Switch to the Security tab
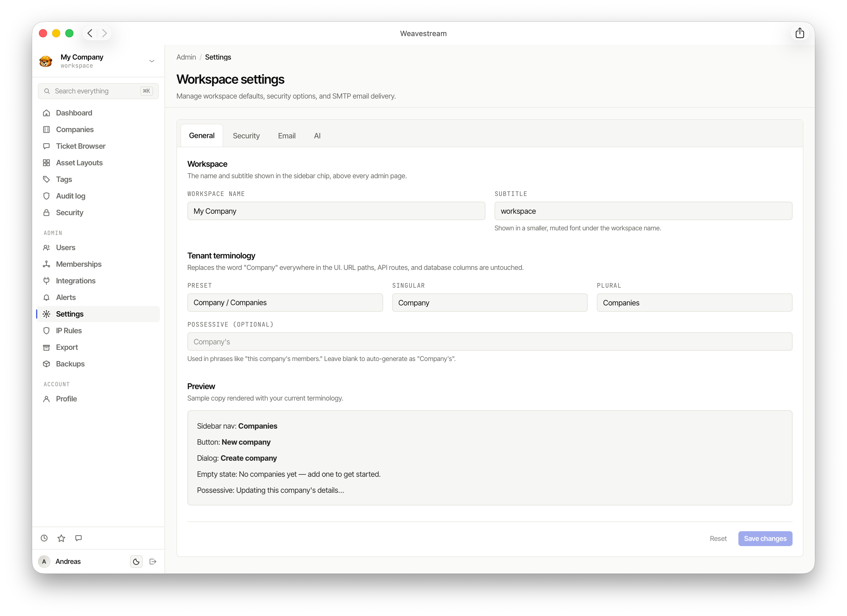The image size is (847, 616). (246, 136)
